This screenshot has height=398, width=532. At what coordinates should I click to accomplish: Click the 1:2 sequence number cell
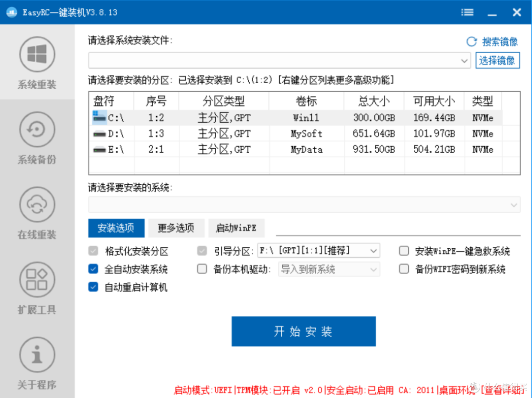click(x=156, y=118)
